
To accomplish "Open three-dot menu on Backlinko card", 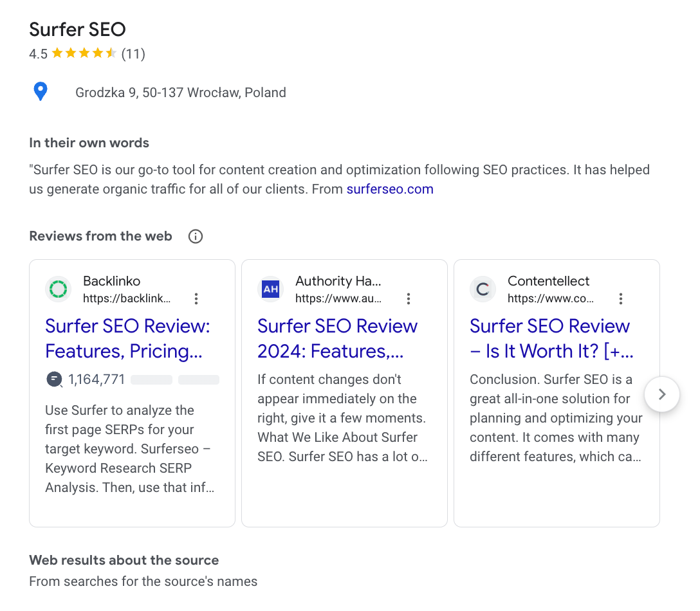I will point(196,298).
